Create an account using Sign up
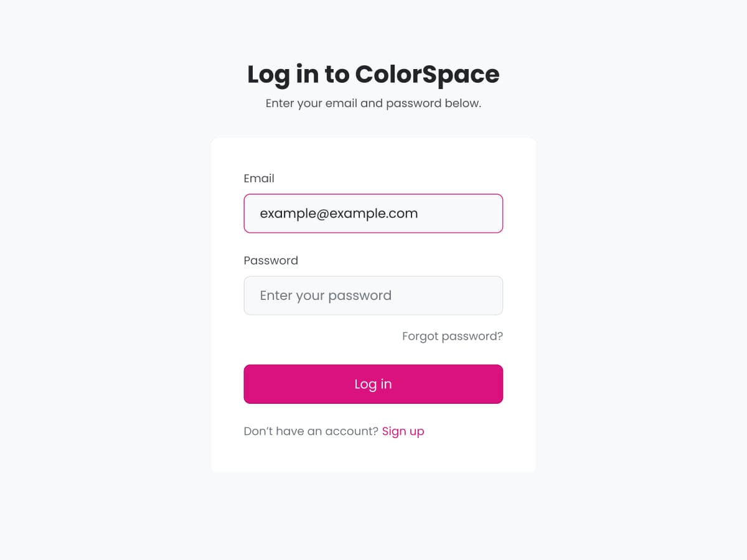Viewport: 747px width, 560px height. pyautogui.click(x=403, y=431)
